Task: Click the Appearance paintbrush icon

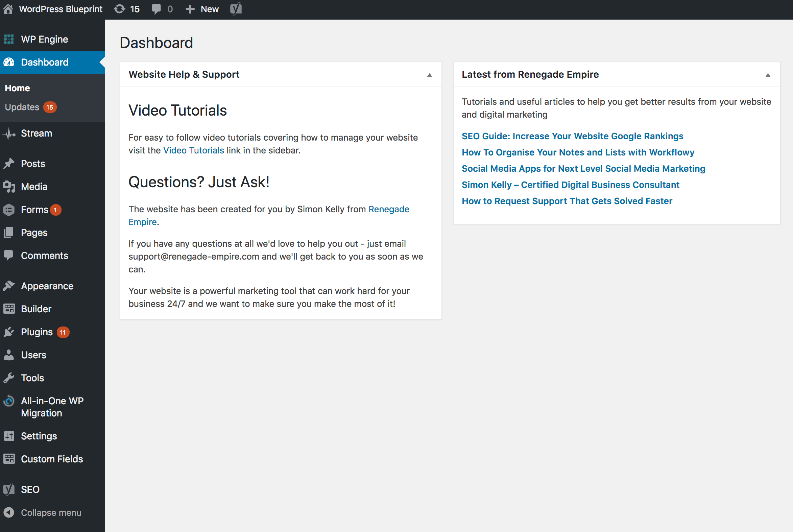Action: pos(9,286)
